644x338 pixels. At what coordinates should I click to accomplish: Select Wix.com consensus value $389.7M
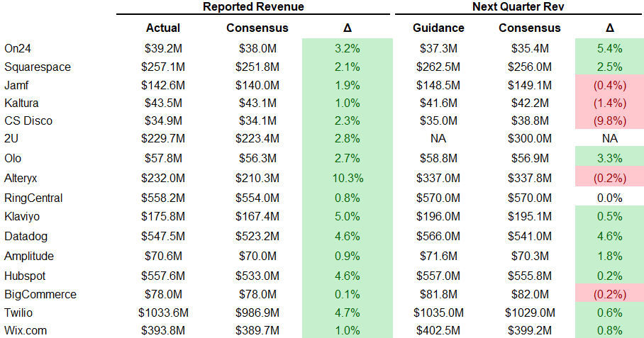pyautogui.click(x=257, y=331)
